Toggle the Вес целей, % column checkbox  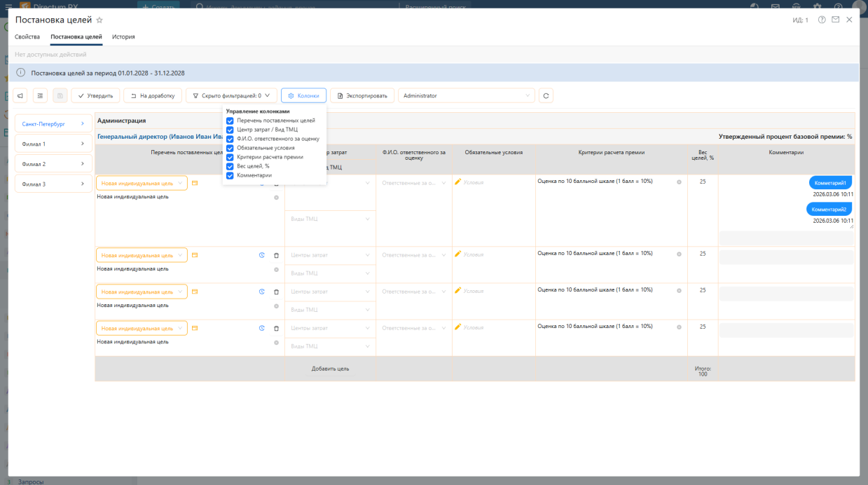tap(230, 166)
